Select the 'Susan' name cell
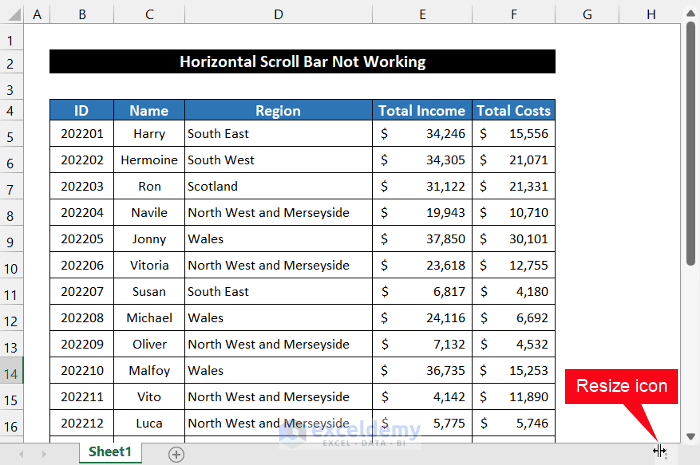The image size is (700, 465). (x=149, y=291)
